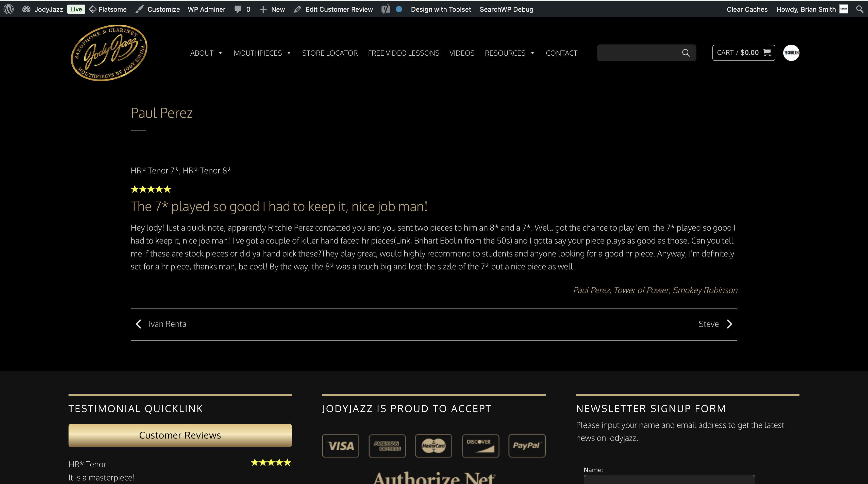Open the WordPress logo menu

(x=9, y=9)
